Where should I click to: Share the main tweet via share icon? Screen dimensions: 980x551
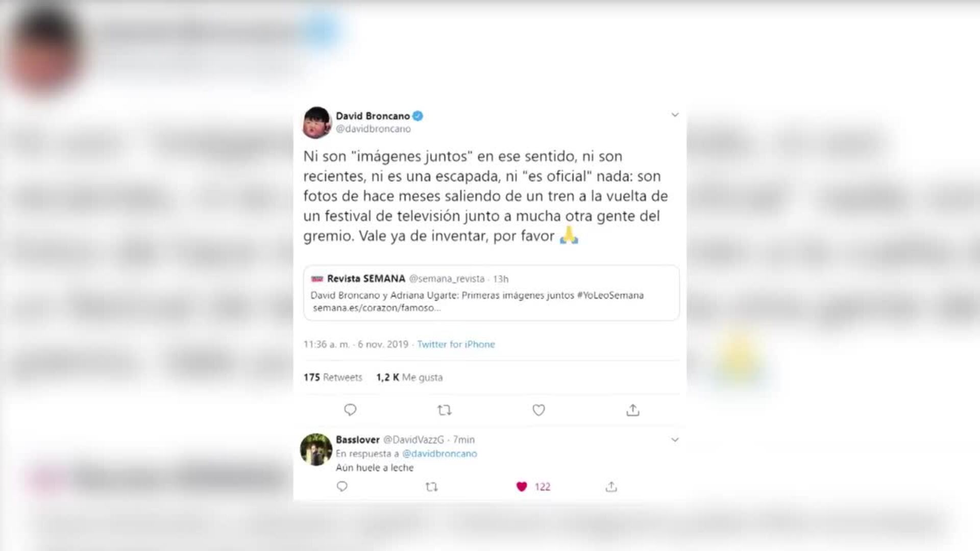[x=633, y=410]
